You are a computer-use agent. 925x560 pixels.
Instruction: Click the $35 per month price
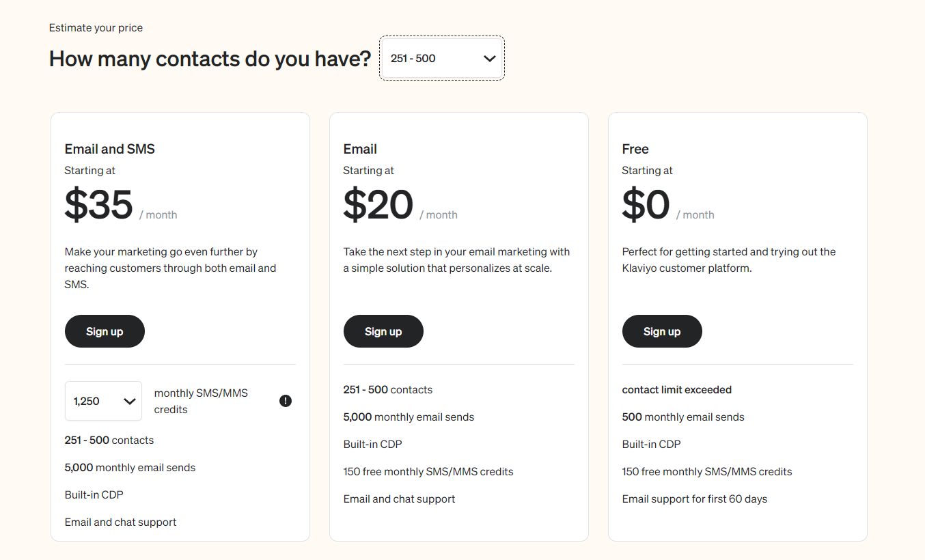tap(99, 205)
